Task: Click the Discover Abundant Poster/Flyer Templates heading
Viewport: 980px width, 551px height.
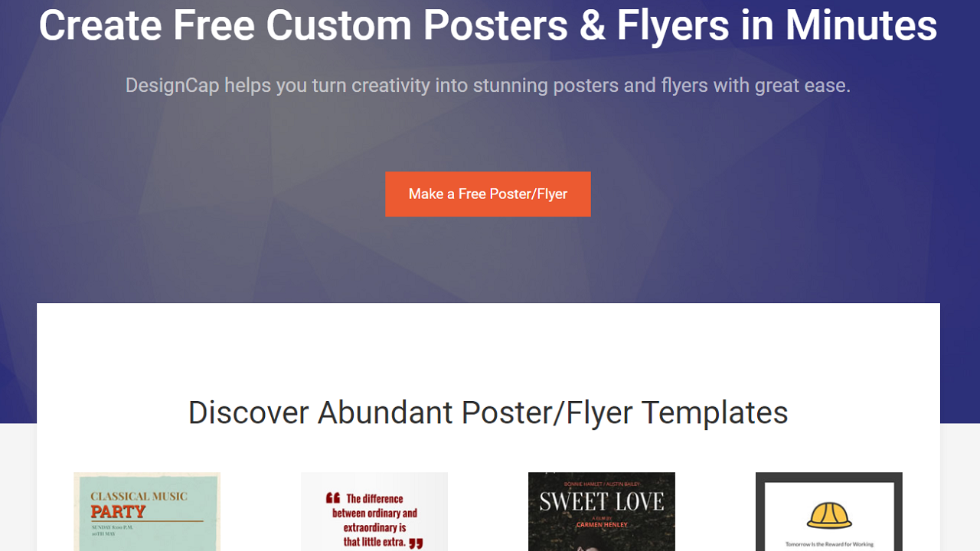Action: 488,412
